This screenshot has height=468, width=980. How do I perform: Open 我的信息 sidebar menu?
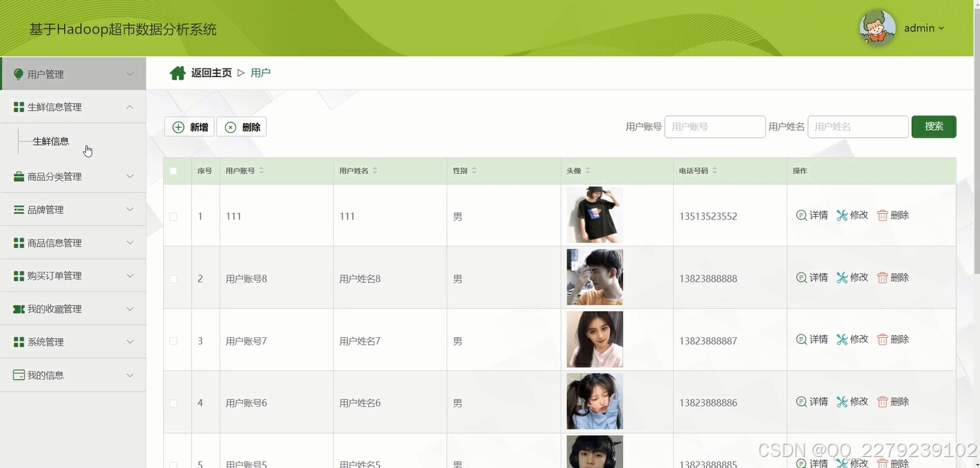coord(73,375)
